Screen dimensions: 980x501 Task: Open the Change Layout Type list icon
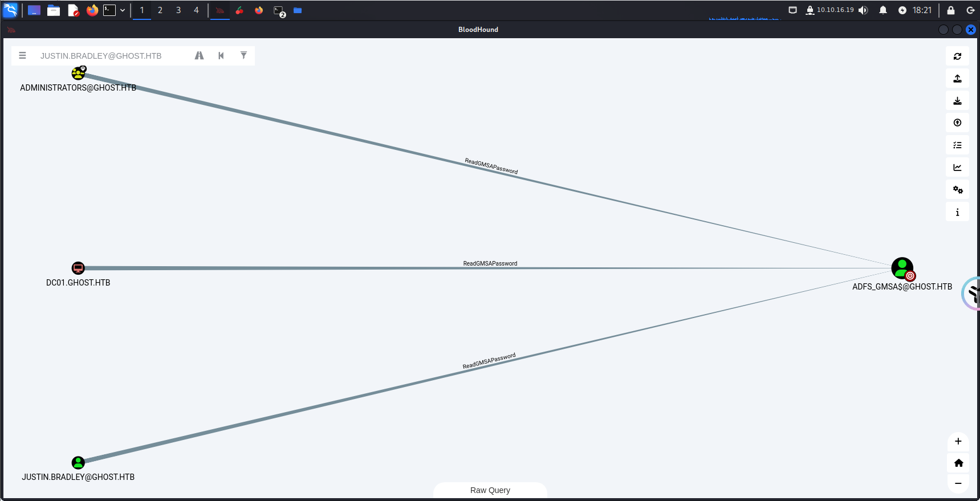[x=957, y=145]
